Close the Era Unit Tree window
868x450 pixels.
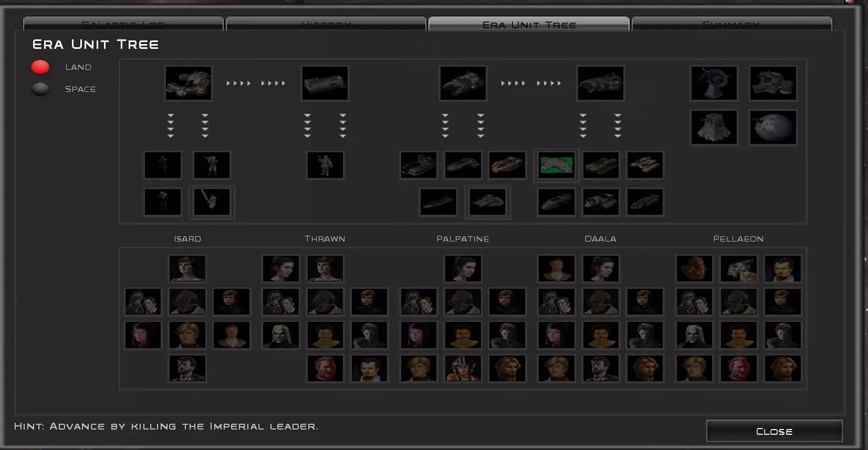click(x=774, y=431)
